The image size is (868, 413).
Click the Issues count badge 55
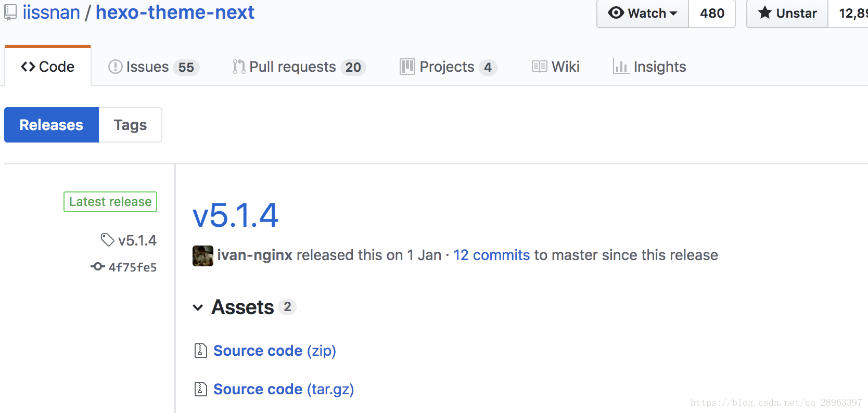pos(186,68)
